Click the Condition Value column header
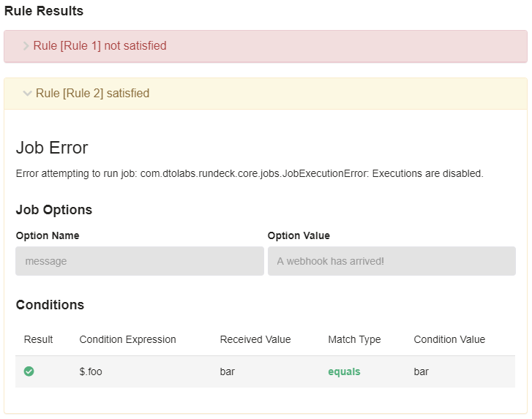 [x=449, y=339]
